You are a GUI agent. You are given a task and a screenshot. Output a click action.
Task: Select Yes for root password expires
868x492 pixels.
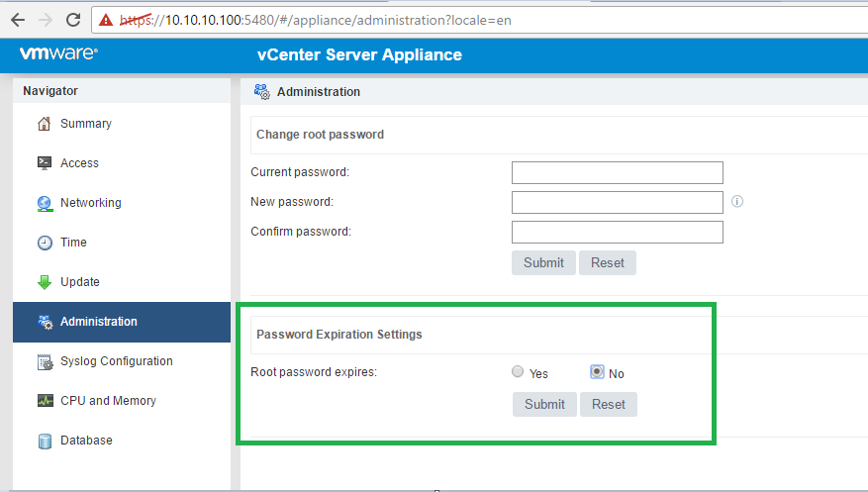pyautogui.click(x=518, y=371)
